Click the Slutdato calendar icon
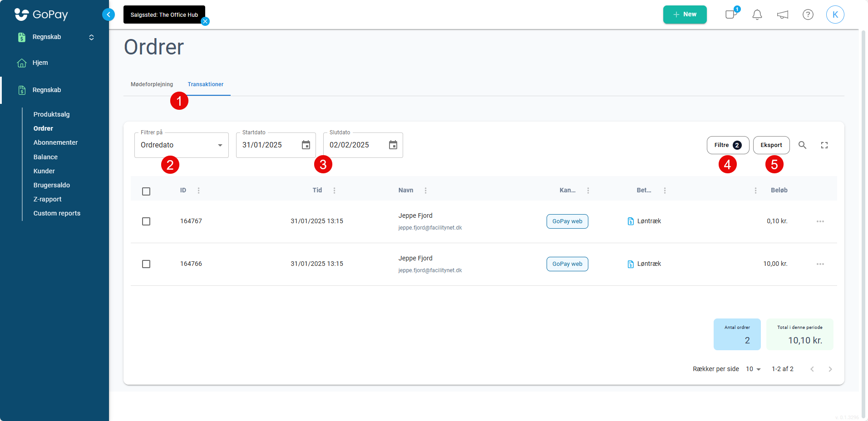868x421 pixels. coord(393,145)
